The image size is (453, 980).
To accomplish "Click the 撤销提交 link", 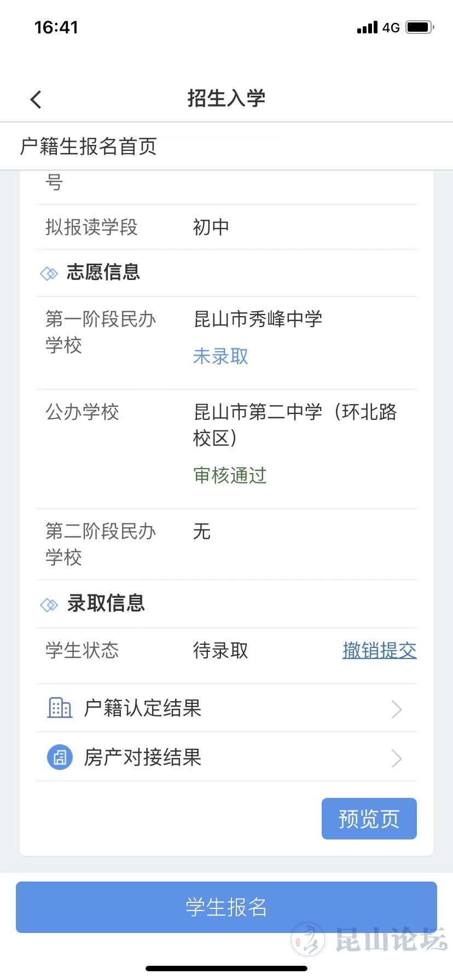I will (x=379, y=650).
